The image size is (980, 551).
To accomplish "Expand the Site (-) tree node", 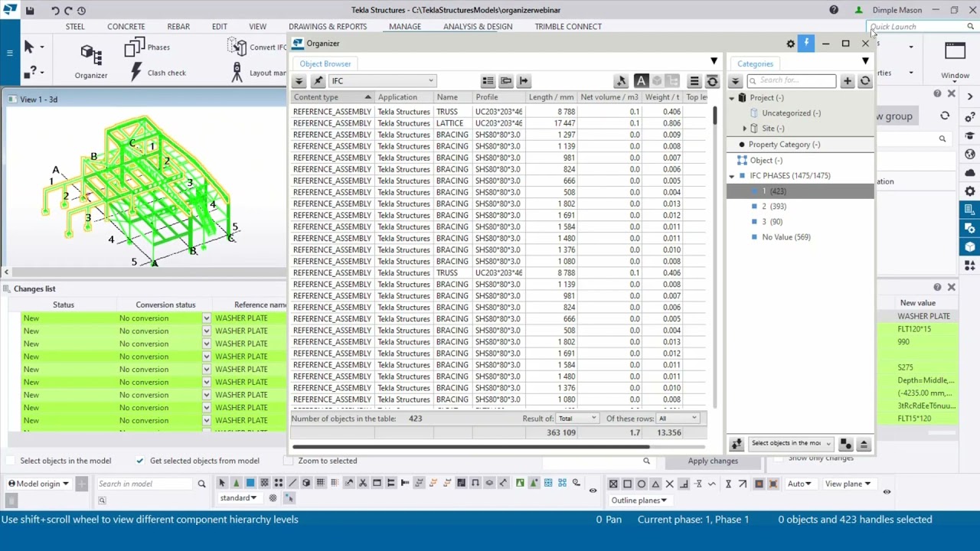I will pos(744,129).
